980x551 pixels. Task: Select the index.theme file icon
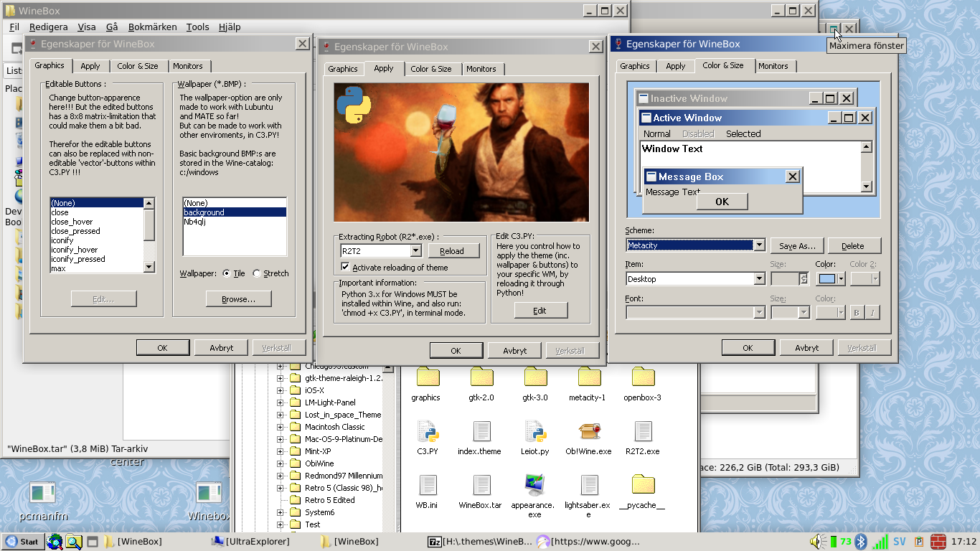pyautogui.click(x=481, y=431)
